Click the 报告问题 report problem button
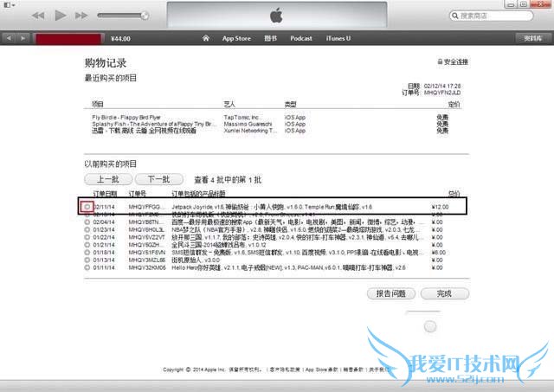Image resolution: width=554 pixels, height=392 pixels. pyautogui.click(x=391, y=293)
